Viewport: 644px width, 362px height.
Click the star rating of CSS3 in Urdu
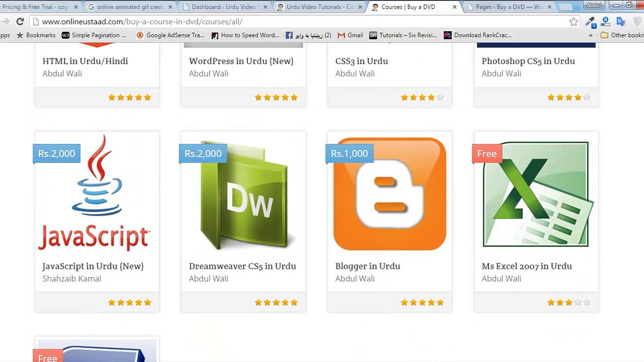(x=422, y=97)
